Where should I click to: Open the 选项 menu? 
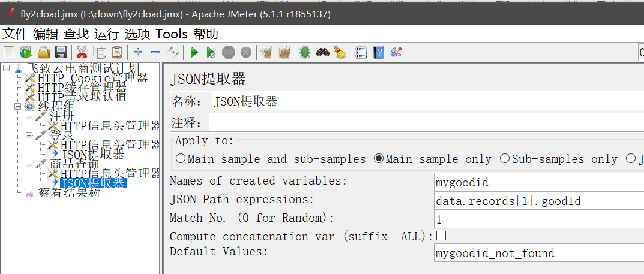click(x=137, y=34)
